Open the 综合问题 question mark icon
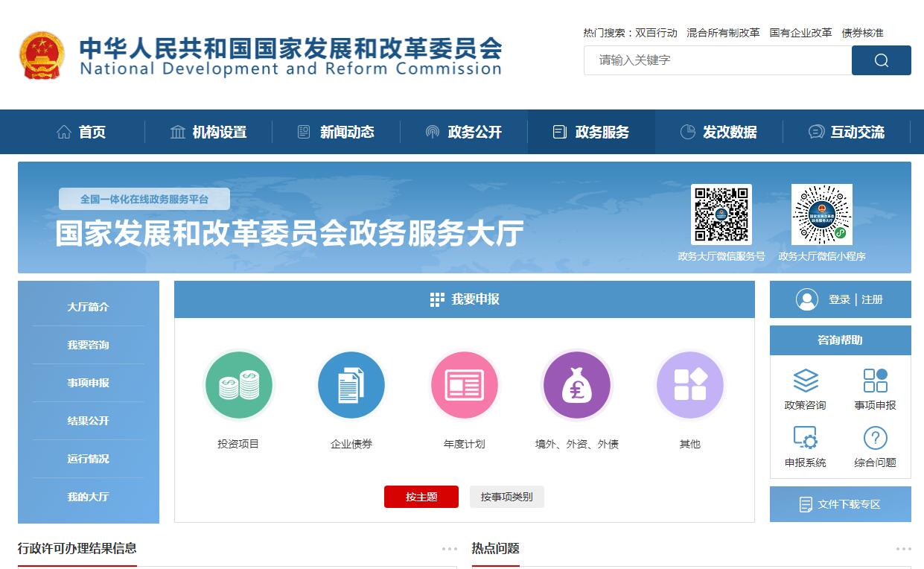This screenshot has width=924, height=569. pyautogui.click(x=875, y=438)
